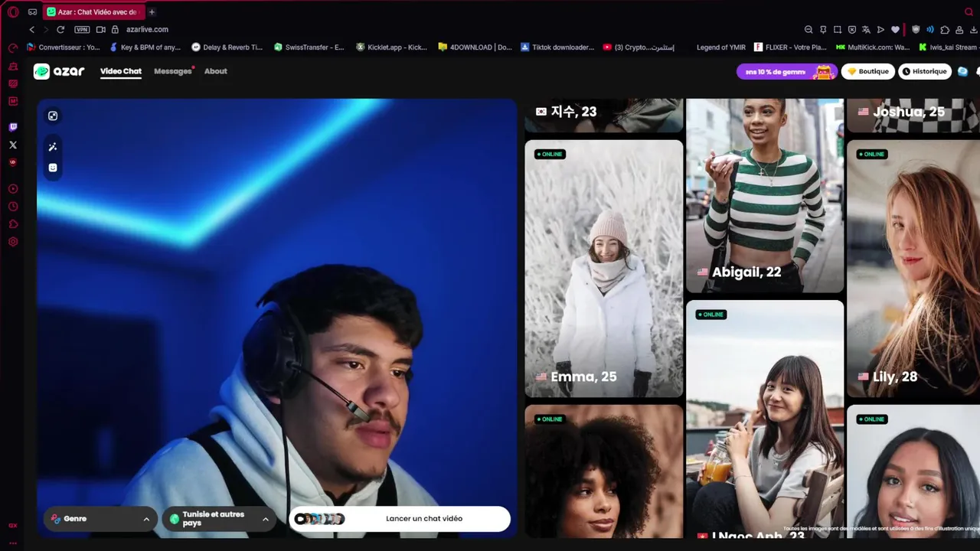Viewport: 980px width, 551px height.
Task: Open 지수, 23 profile card
Action: (604, 116)
